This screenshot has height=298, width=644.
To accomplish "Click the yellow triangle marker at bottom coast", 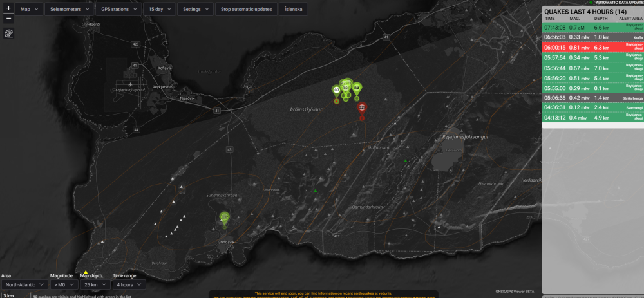I will 86,273.
